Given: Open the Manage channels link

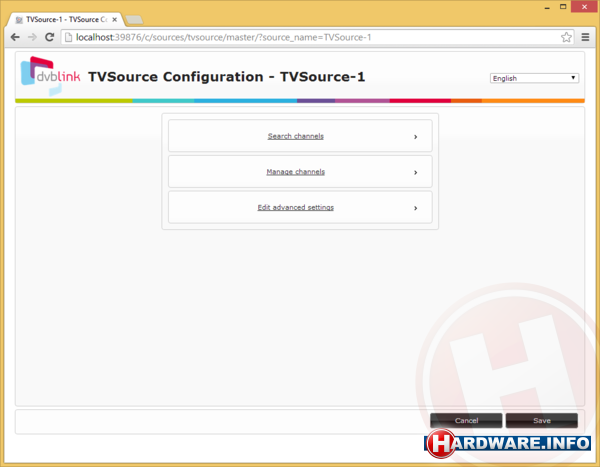Looking at the screenshot, I should pos(295,172).
